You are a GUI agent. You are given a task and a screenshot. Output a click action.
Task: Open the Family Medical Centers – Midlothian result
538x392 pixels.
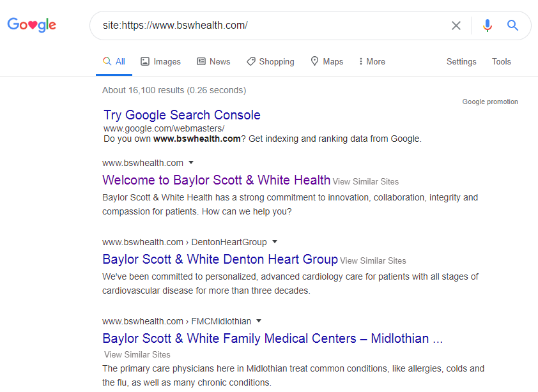[x=272, y=338]
